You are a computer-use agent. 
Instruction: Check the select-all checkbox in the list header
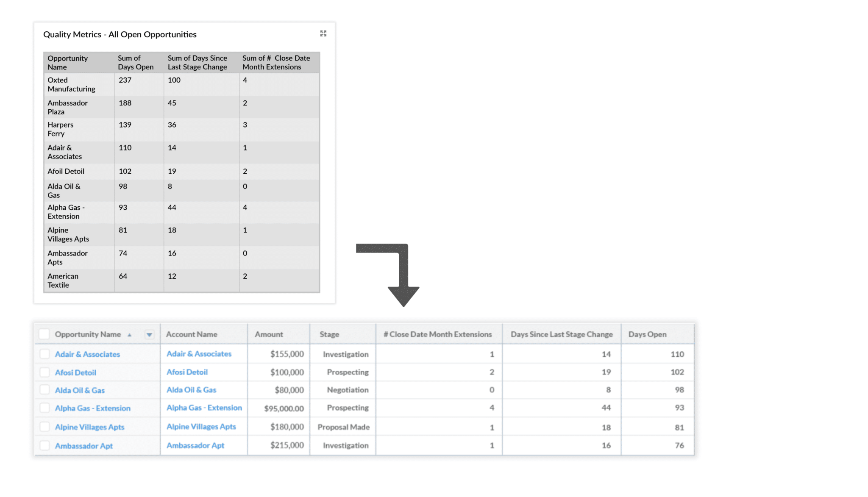(x=45, y=334)
